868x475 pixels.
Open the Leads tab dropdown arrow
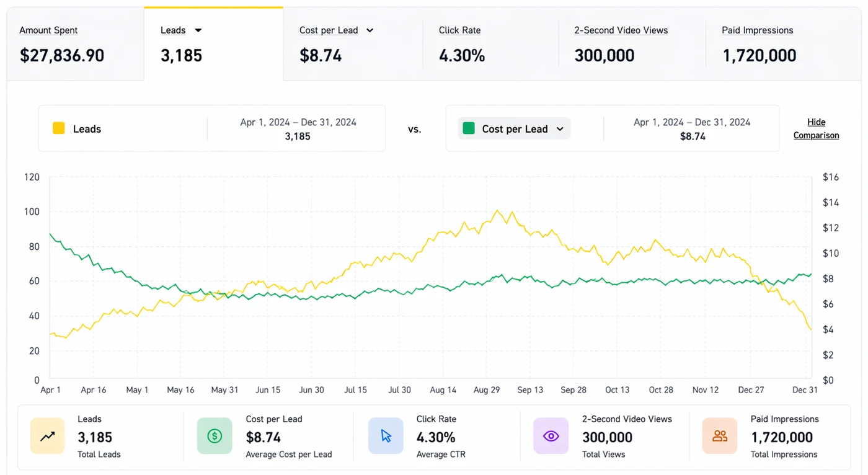198,30
